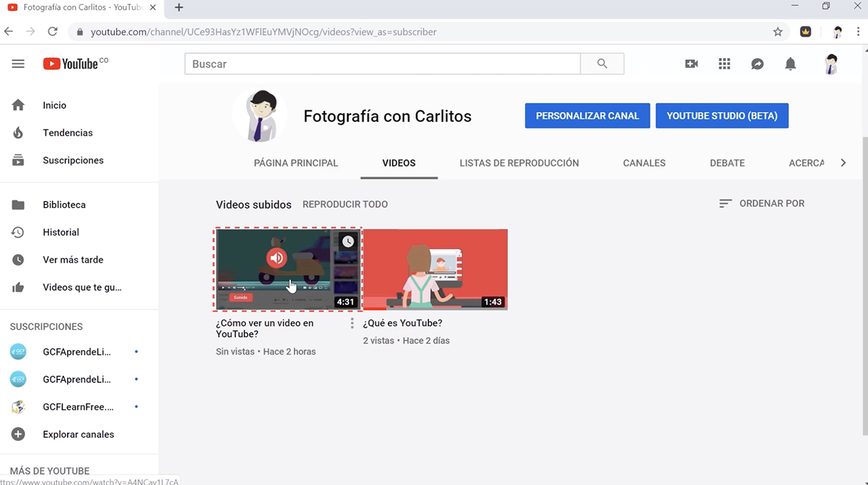868x485 pixels.
Task: Click the channel profile picture
Action: (x=259, y=116)
